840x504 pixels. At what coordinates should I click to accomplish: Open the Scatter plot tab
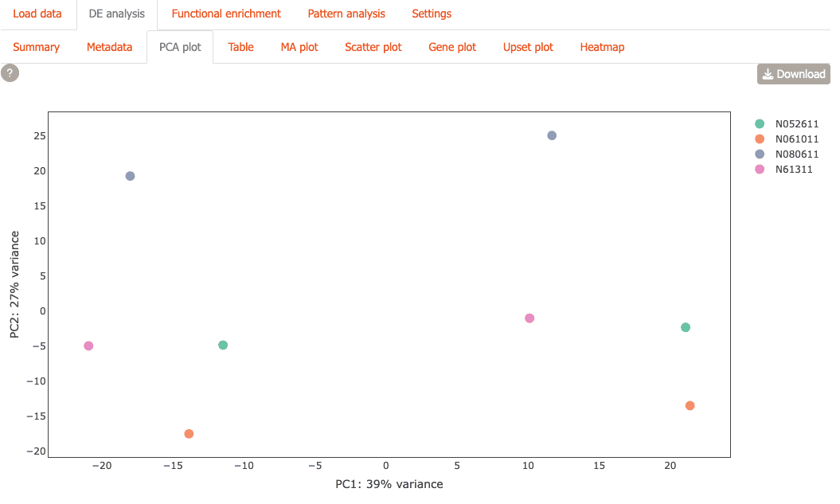pos(373,47)
